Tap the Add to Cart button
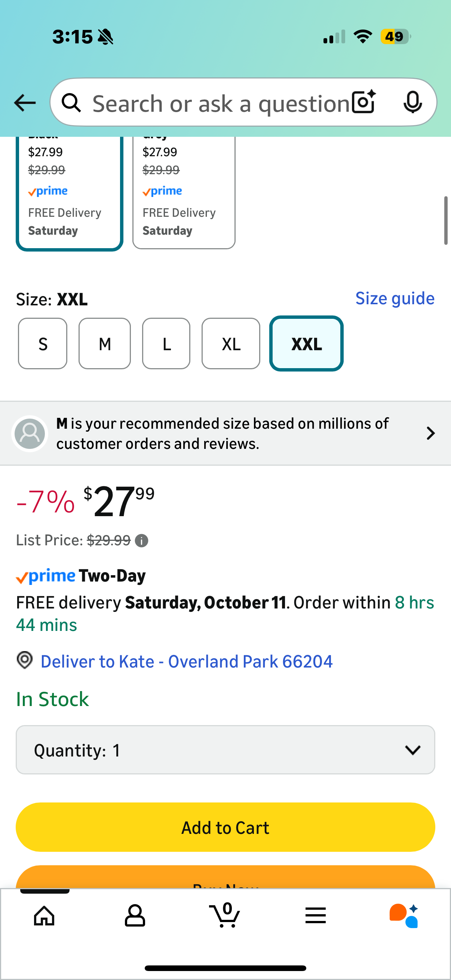 [225, 827]
